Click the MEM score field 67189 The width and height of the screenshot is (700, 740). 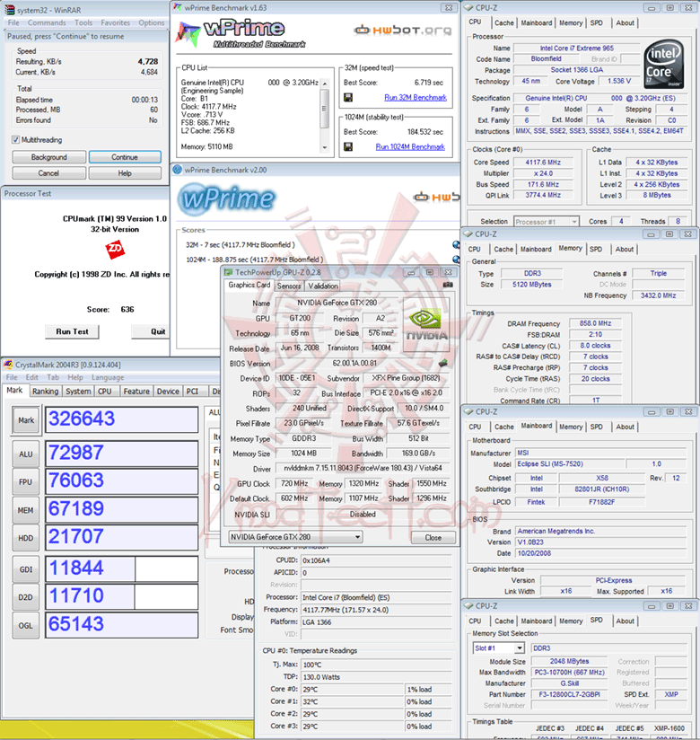[122, 509]
